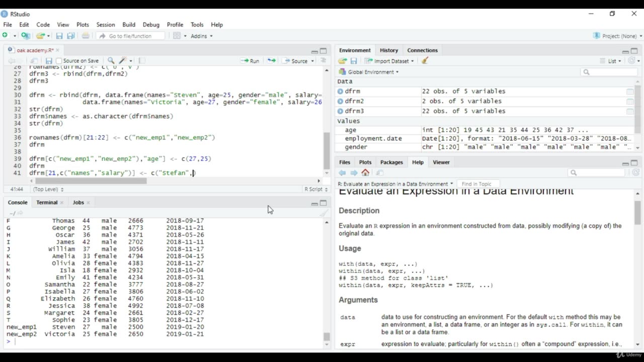Switch to the History tab
This screenshot has width=644, height=362.
(x=389, y=50)
